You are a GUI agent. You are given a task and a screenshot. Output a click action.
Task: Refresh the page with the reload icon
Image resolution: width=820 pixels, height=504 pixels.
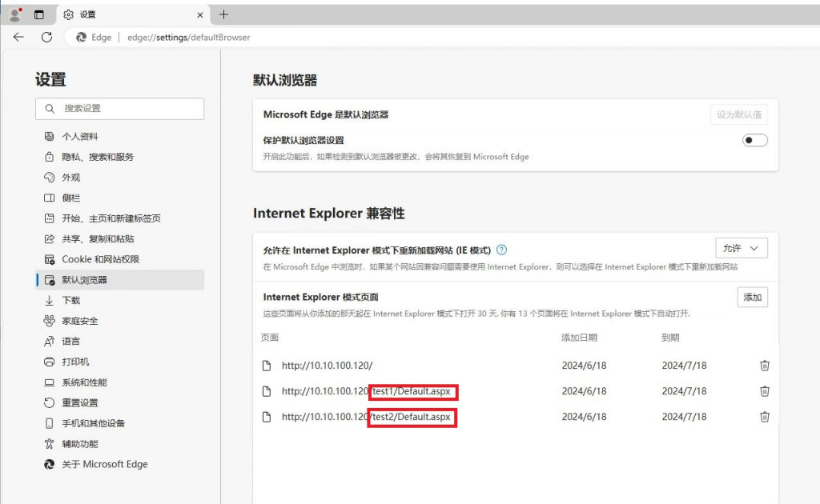click(x=46, y=37)
